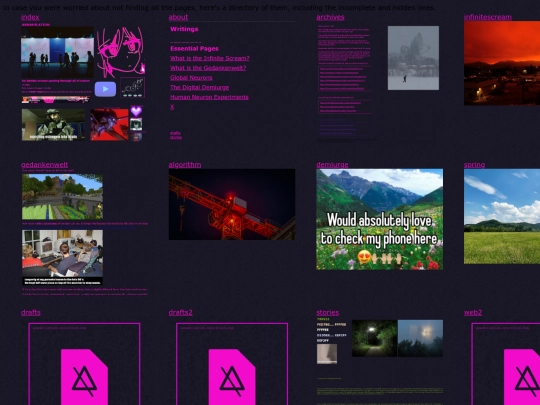Open the infinitescream page link
Image resolution: width=540 pixels, height=405 pixels.
point(488,17)
